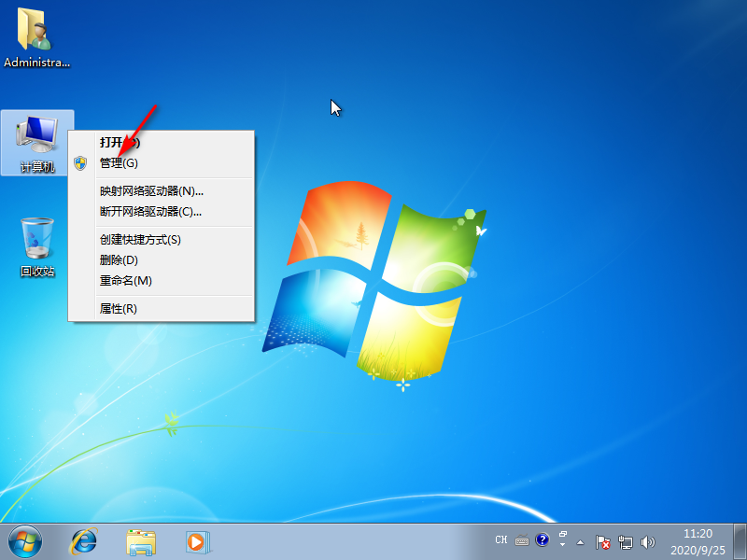The width and height of the screenshot is (747, 560).
Task: Click the Action Center flag icon
Action: pos(604,541)
